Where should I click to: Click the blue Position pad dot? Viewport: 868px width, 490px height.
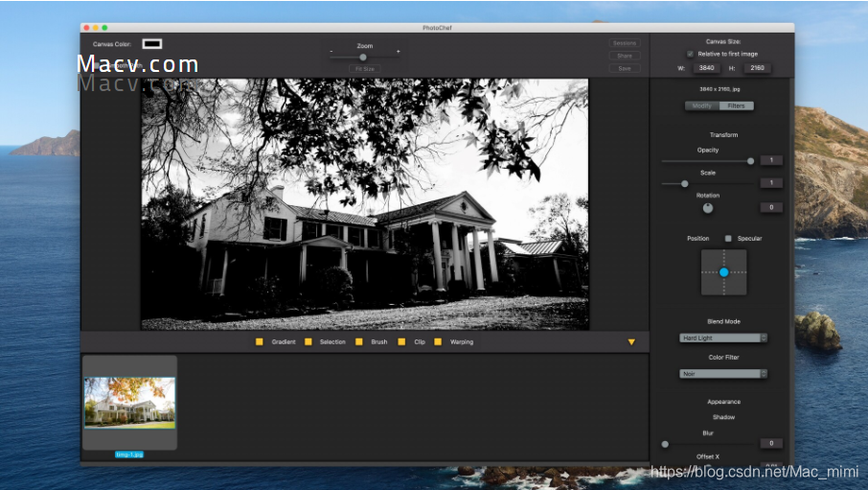click(x=724, y=272)
